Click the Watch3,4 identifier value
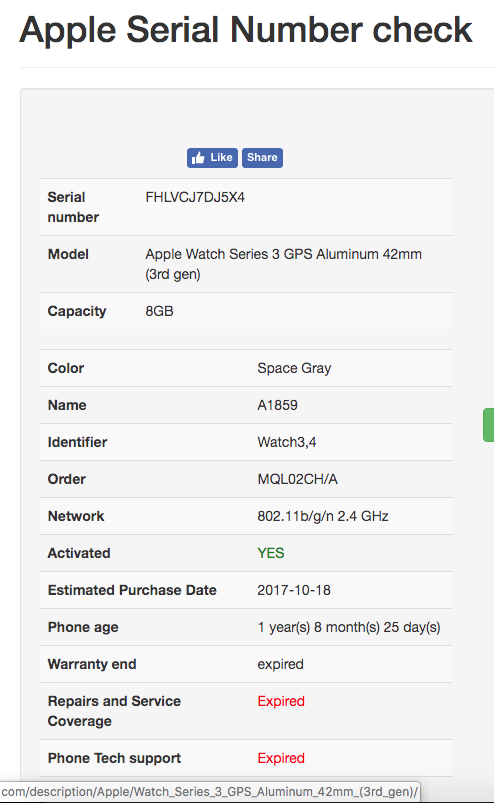The image size is (494, 803). click(x=287, y=442)
